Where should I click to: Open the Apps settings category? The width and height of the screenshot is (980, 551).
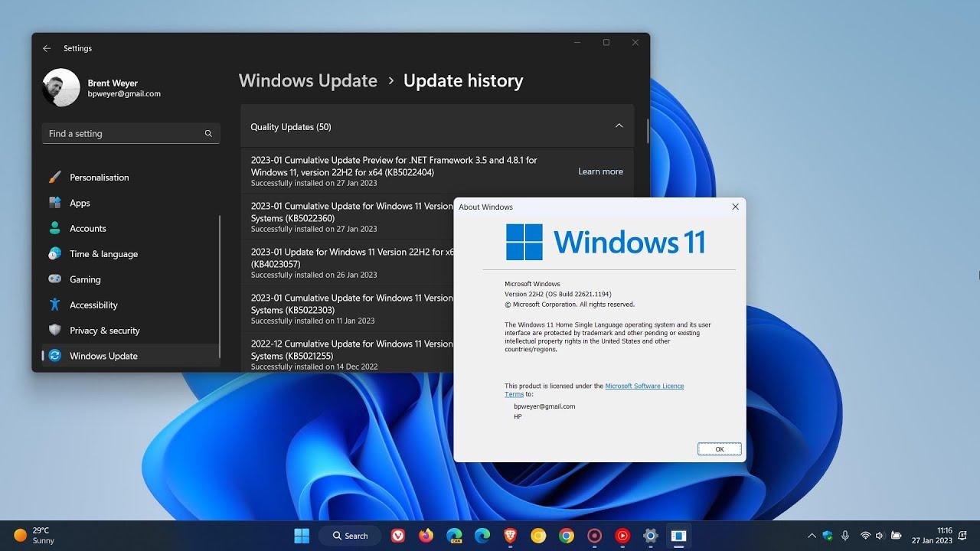(x=131, y=203)
